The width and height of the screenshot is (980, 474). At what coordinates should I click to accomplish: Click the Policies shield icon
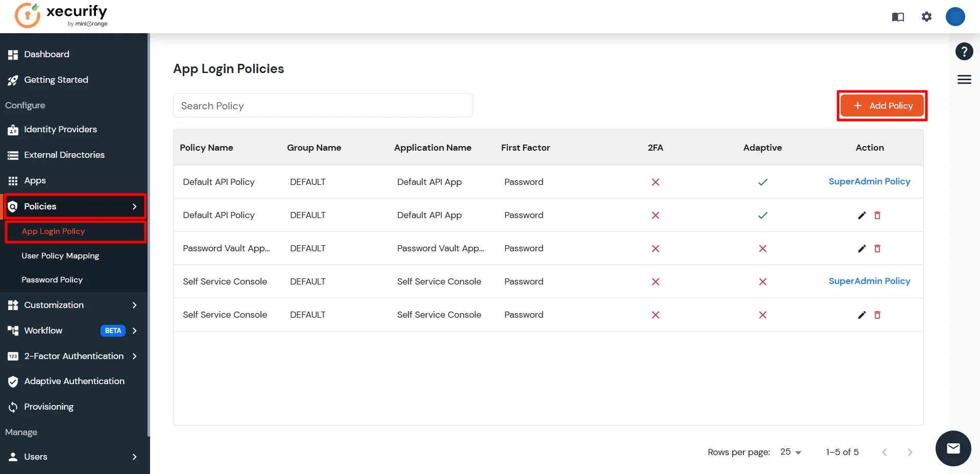tap(13, 206)
